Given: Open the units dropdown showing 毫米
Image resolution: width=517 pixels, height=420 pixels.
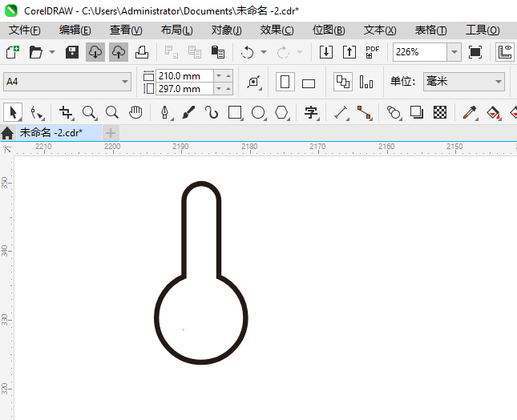Looking at the screenshot, I should [x=464, y=82].
